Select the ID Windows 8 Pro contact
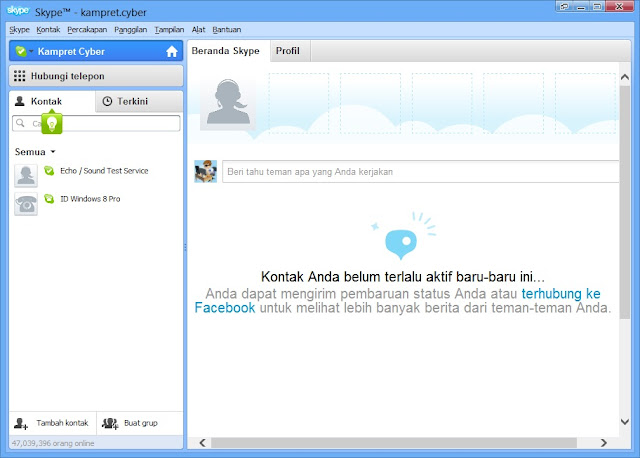 tap(96, 203)
